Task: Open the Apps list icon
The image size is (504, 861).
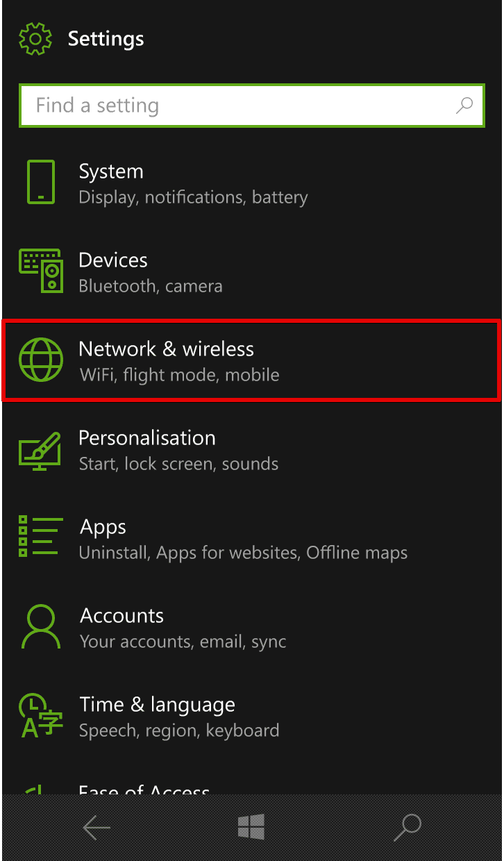Action: pos(41,536)
